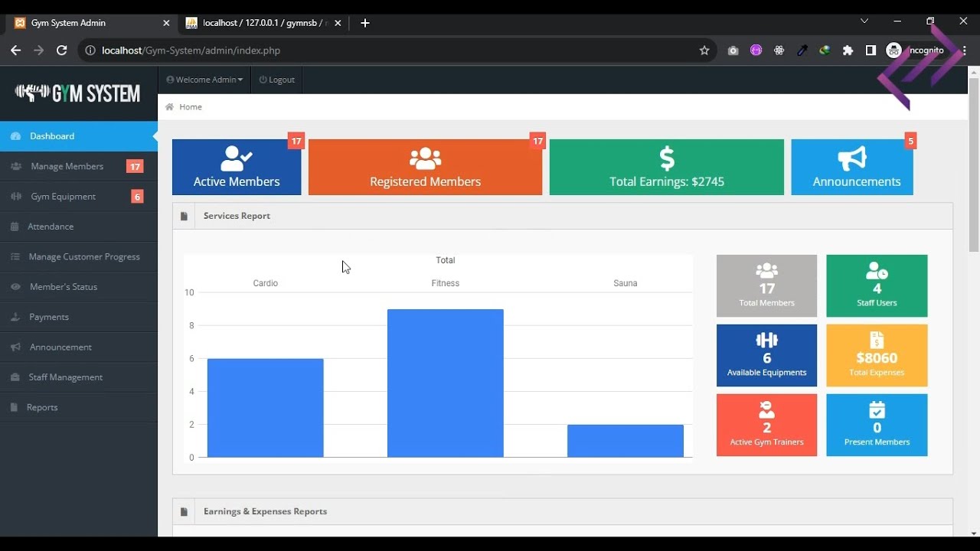Open the Registered Members tile
Image resolution: width=980 pixels, height=551 pixels.
[x=425, y=167]
